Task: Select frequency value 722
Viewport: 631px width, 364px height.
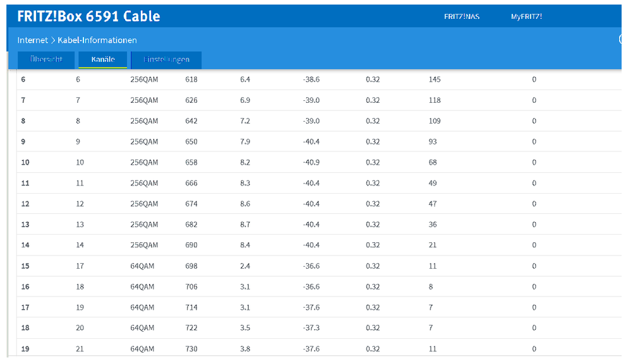Action: click(x=191, y=328)
